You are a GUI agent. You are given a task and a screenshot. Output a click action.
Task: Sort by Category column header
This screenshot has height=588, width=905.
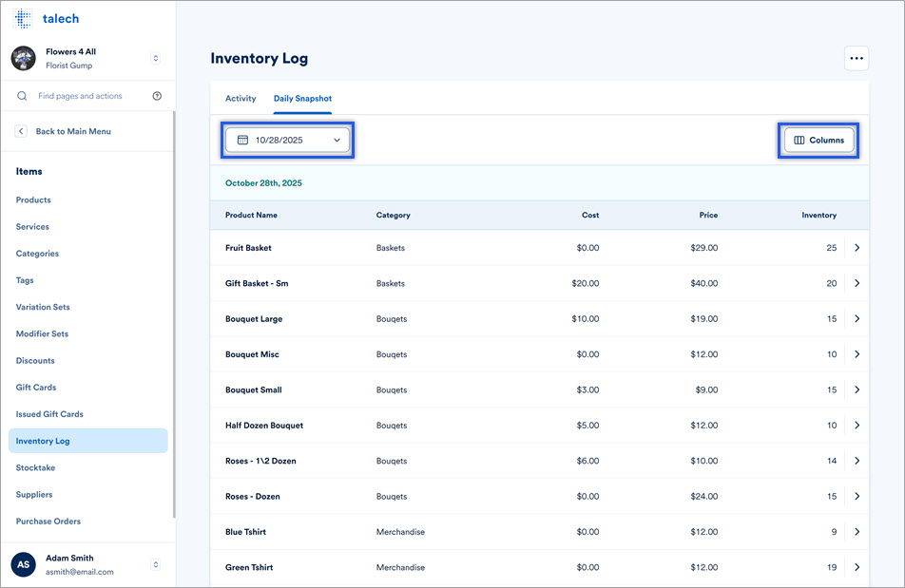393,215
